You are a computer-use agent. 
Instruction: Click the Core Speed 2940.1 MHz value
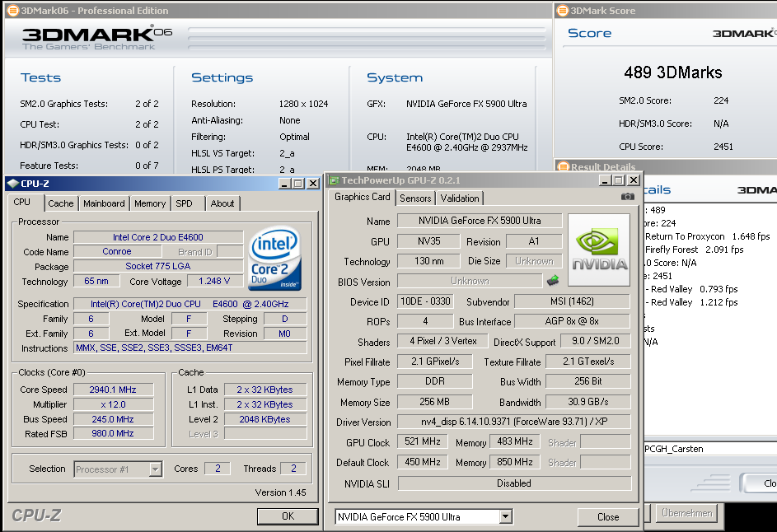click(x=113, y=390)
